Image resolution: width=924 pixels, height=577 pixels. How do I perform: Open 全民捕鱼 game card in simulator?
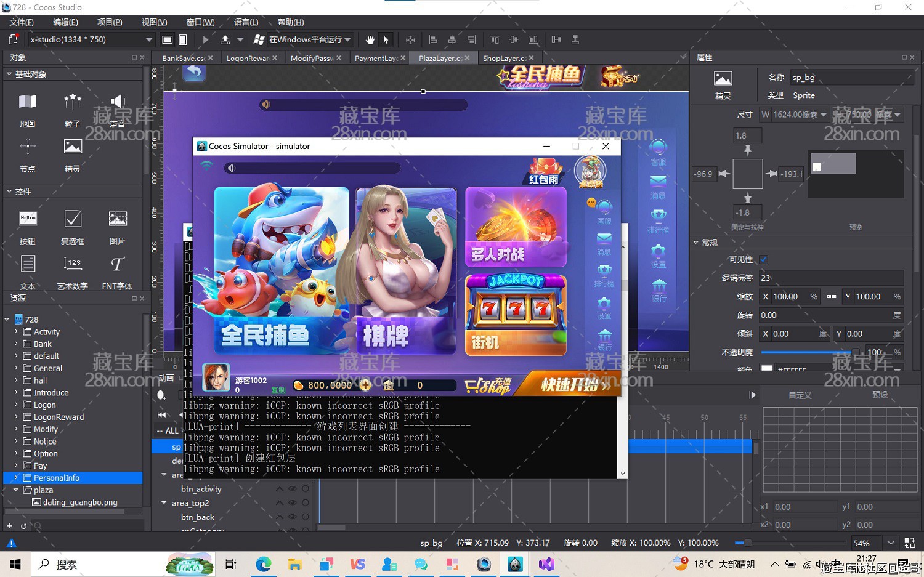(x=282, y=271)
